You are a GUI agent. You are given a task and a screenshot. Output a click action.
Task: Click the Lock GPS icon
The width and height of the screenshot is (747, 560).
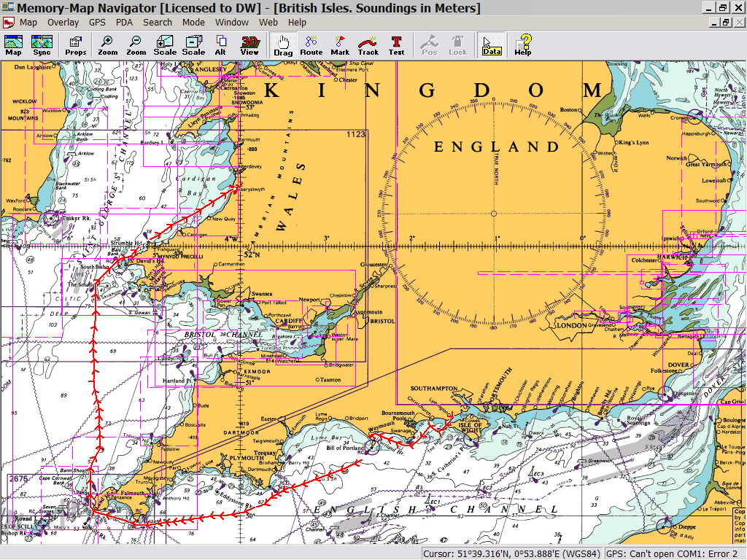tap(458, 45)
